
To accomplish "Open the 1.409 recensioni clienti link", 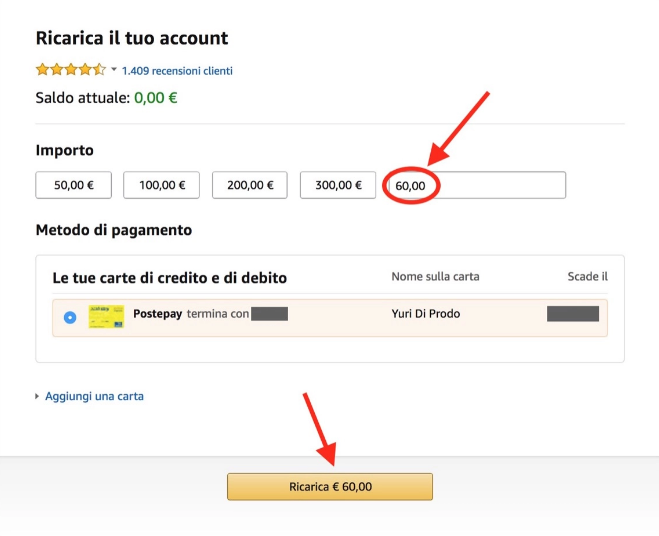I will (177, 71).
